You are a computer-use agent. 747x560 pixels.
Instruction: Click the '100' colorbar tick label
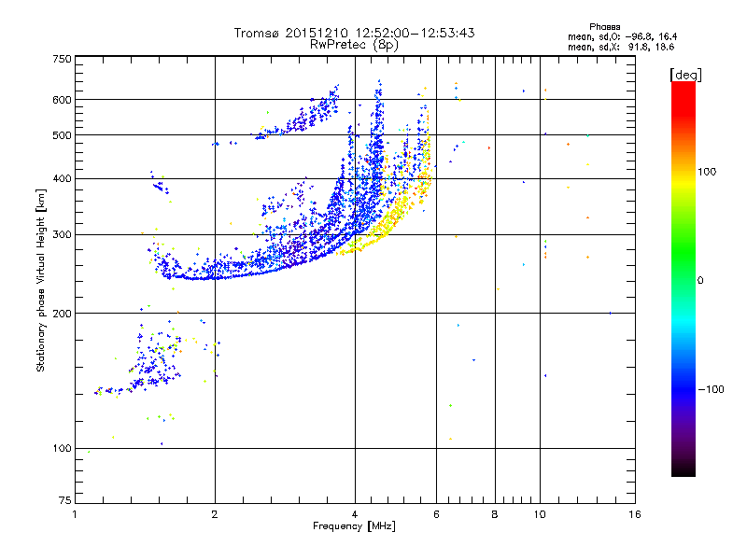tap(707, 172)
